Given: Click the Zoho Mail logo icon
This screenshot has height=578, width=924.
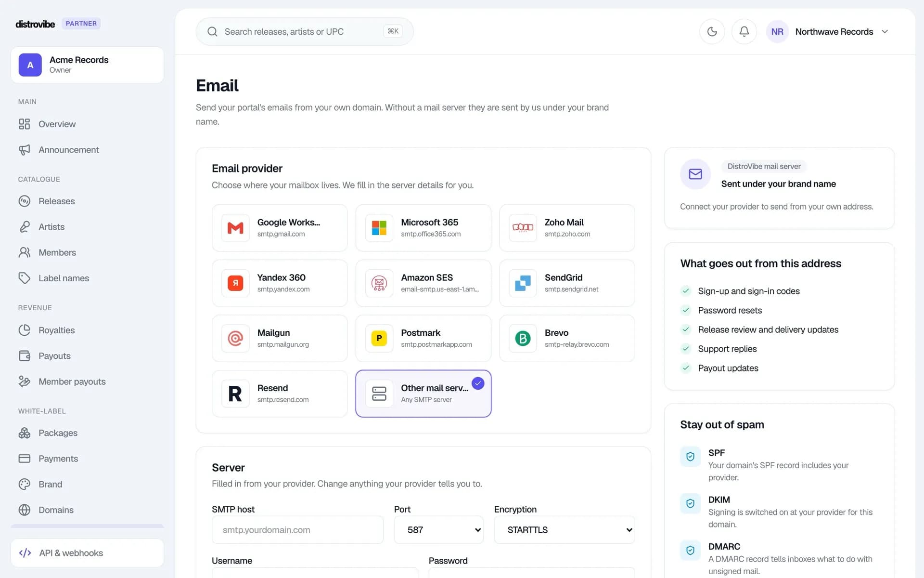Looking at the screenshot, I should pos(523,228).
